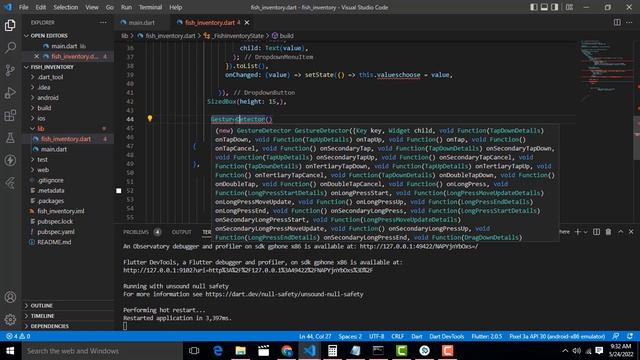The width and height of the screenshot is (640, 360).
Task: Open the Extensions view
Action: tap(10, 116)
